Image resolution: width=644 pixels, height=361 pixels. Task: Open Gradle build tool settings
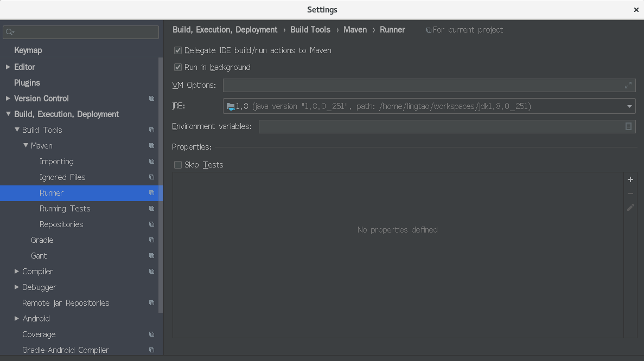42,240
